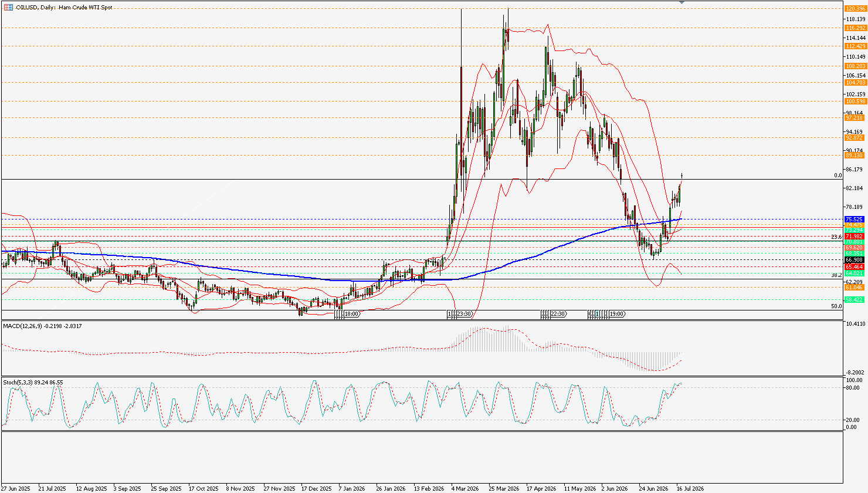
Task: Click the Stochastic 20.00 scale value
Action: (854, 420)
